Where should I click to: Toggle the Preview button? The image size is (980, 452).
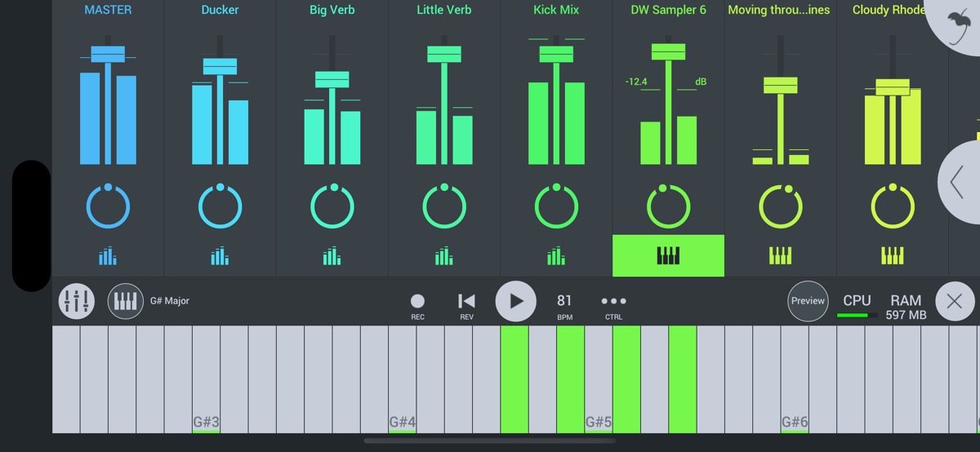[x=808, y=301]
